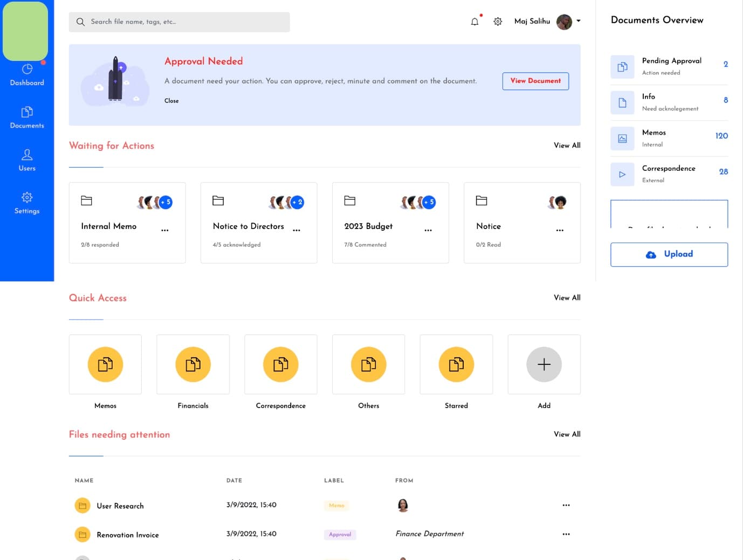This screenshot has height=560, width=743.
Task: Select Settings in the left sidebar
Action: [27, 203]
